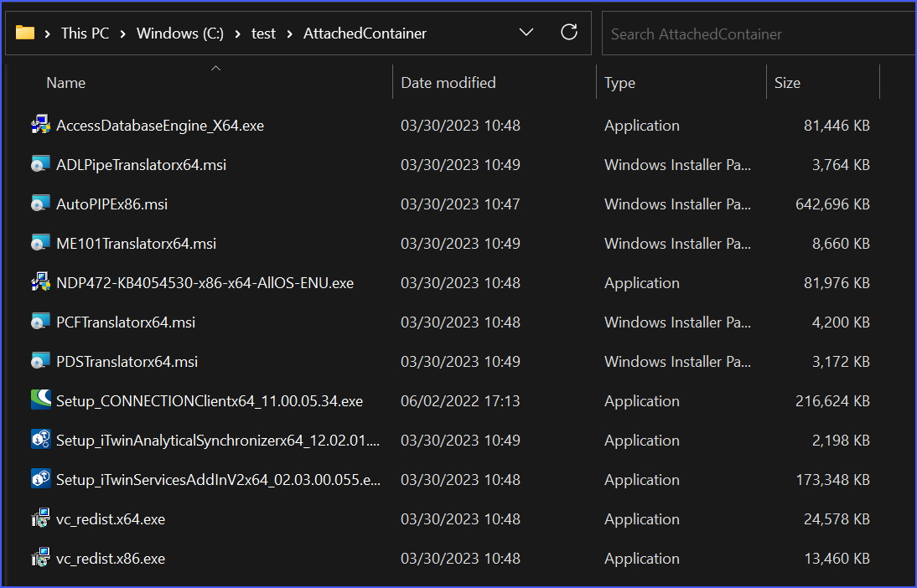
Task: Click the 4,200 KB size value
Action: coord(841,322)
